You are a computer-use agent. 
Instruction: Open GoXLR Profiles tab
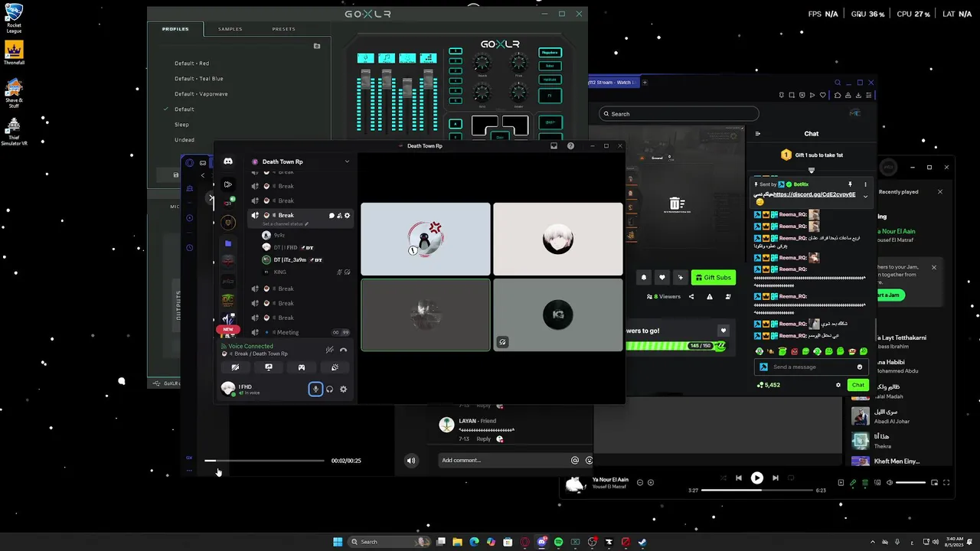tap(175, 29)
